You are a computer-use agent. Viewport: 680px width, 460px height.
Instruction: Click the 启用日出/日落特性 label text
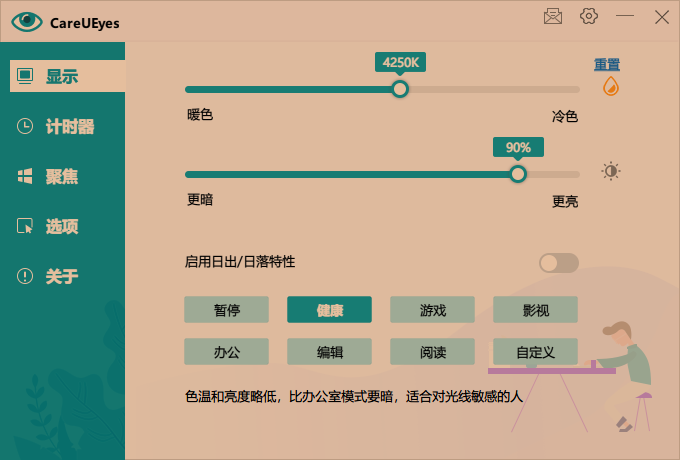pos(240,262)
